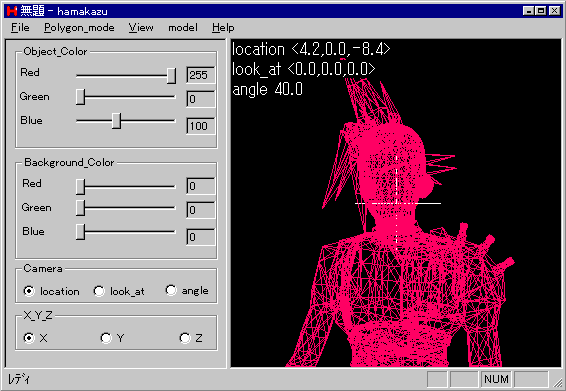This screenshot has height=391, width=566.
Task: Open the Help menu
Action: pyautogui.click(x=223, y=27)
